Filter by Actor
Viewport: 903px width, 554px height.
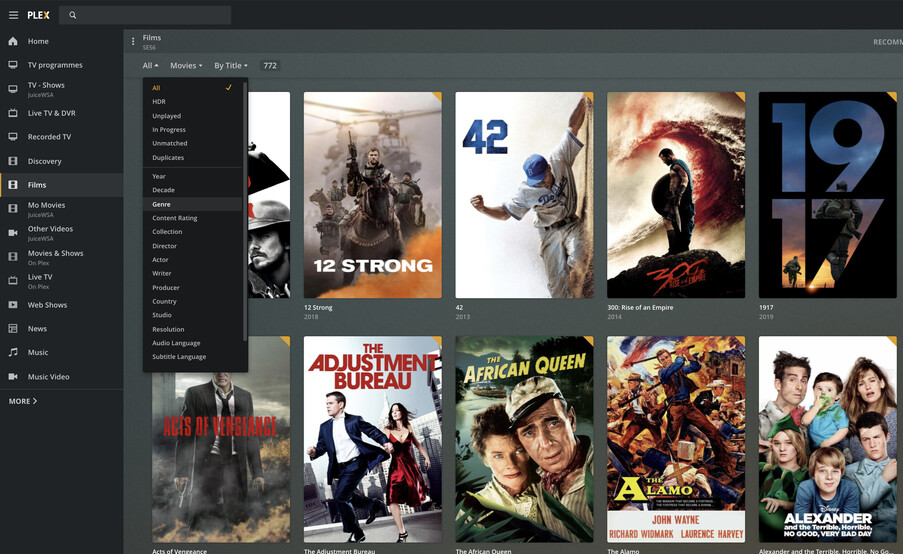point(192,260)
